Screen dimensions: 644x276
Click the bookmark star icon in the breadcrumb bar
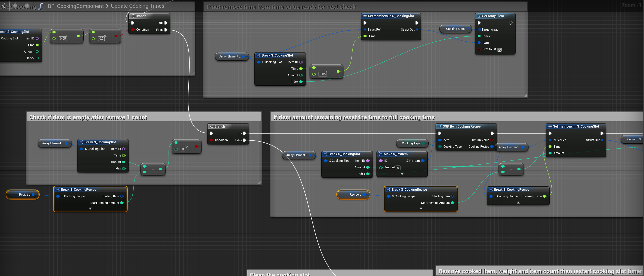5,6
